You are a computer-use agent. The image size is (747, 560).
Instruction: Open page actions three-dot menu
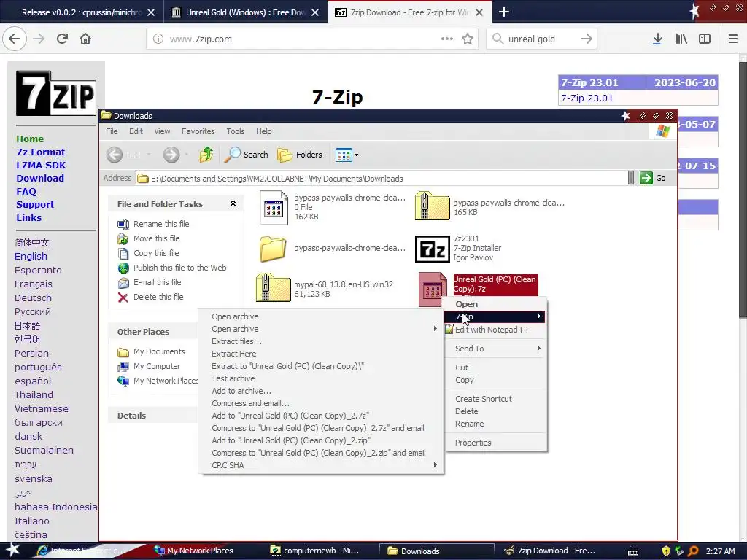(447, 39)
